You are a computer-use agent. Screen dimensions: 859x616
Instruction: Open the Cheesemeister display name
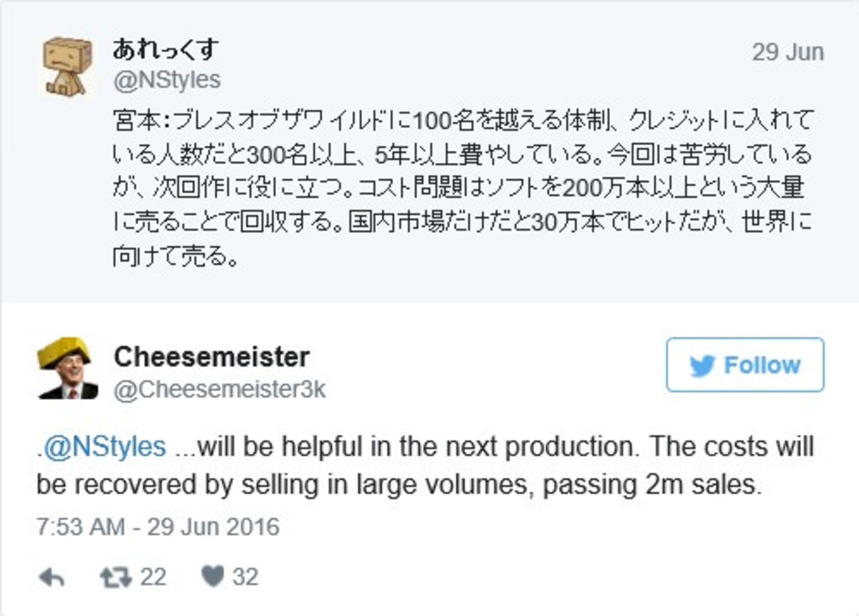(212, 357)
